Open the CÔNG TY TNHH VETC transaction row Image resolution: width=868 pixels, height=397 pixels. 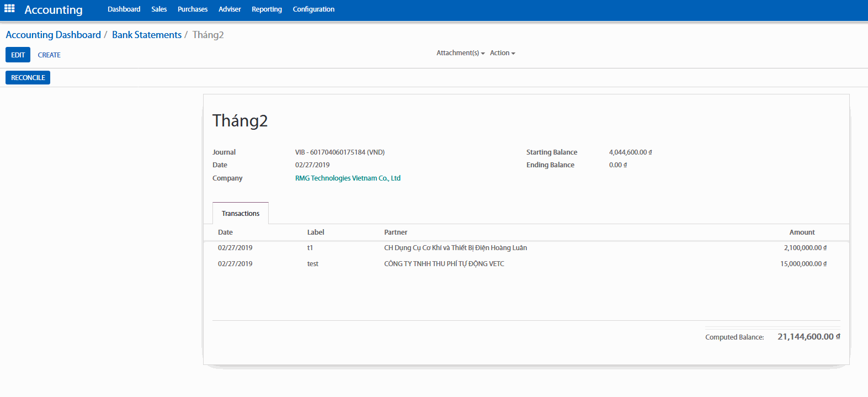[x=444, y=264]
